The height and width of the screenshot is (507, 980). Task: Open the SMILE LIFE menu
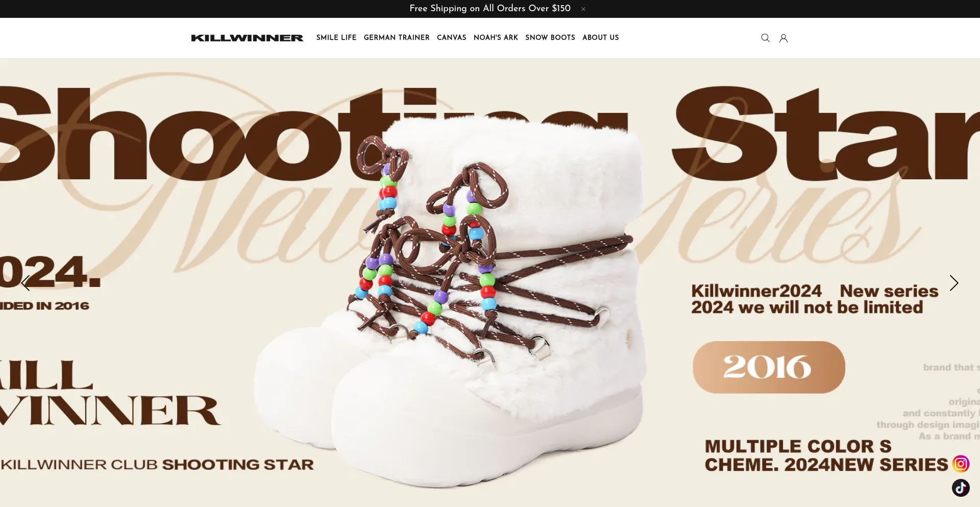(x=336, y=37)
